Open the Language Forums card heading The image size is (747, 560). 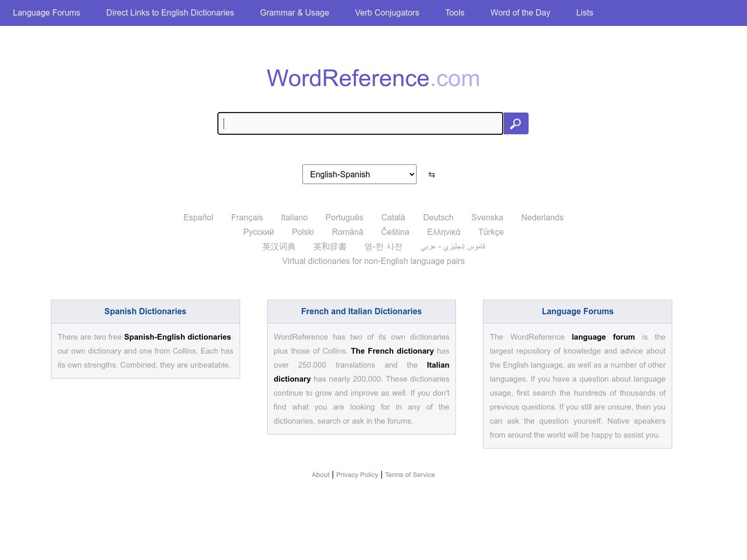click(x=577, y=311)
